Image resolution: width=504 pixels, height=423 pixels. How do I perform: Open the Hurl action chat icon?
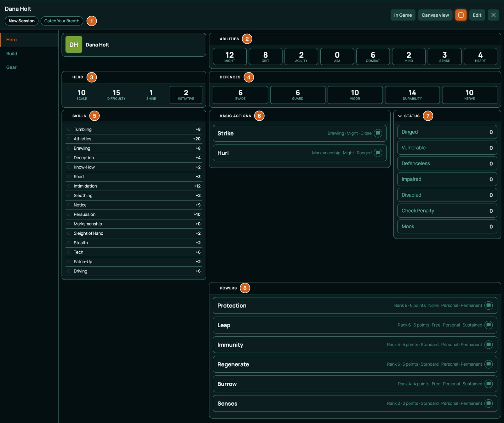point(378,153)
